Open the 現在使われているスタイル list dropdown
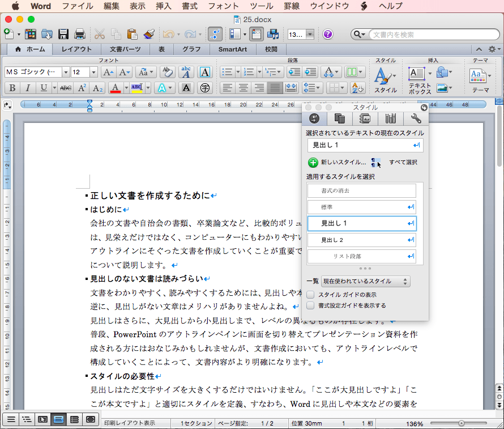 click(365, 281)
